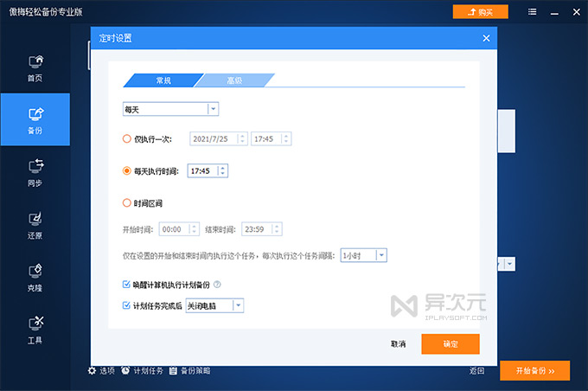This screenshot has width=588, height=391.
Task: Click the 开始备份 button
Action: click(x=534, y=371)
